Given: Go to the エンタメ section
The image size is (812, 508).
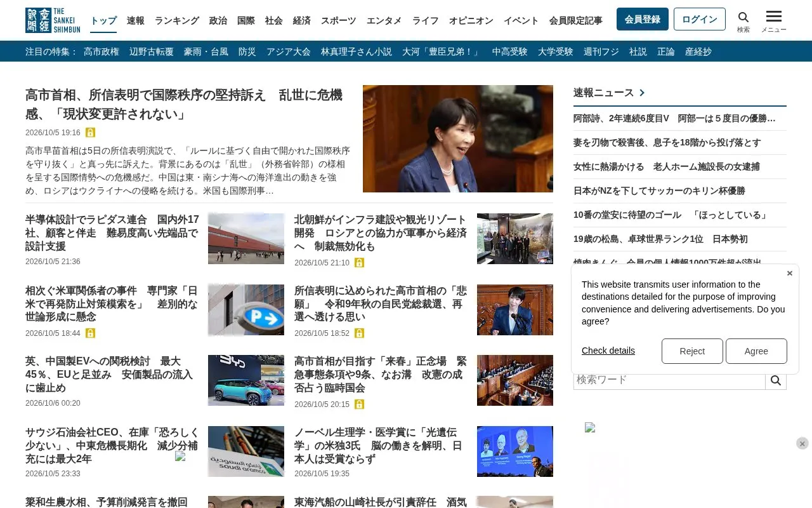Looking at the screenshot, I should [384, 20].
